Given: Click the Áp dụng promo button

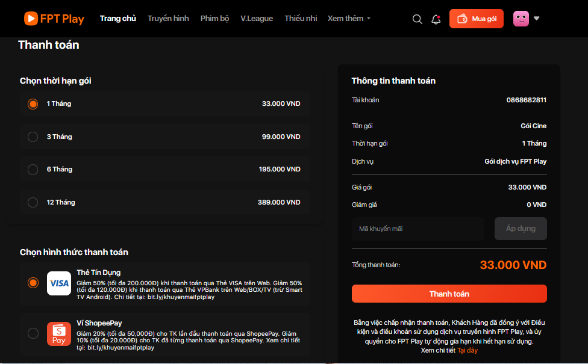Looking at the screenshot, I should tap(521, 229).
